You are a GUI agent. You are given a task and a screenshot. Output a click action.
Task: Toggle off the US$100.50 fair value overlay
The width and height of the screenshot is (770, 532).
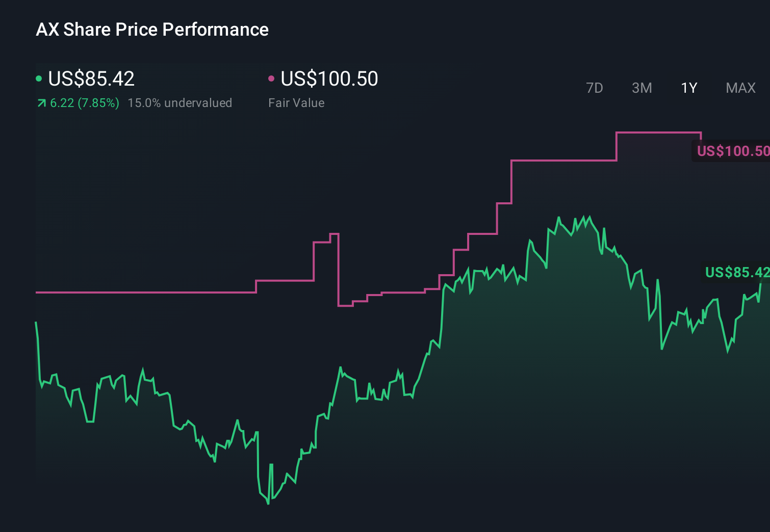[272, 77]
